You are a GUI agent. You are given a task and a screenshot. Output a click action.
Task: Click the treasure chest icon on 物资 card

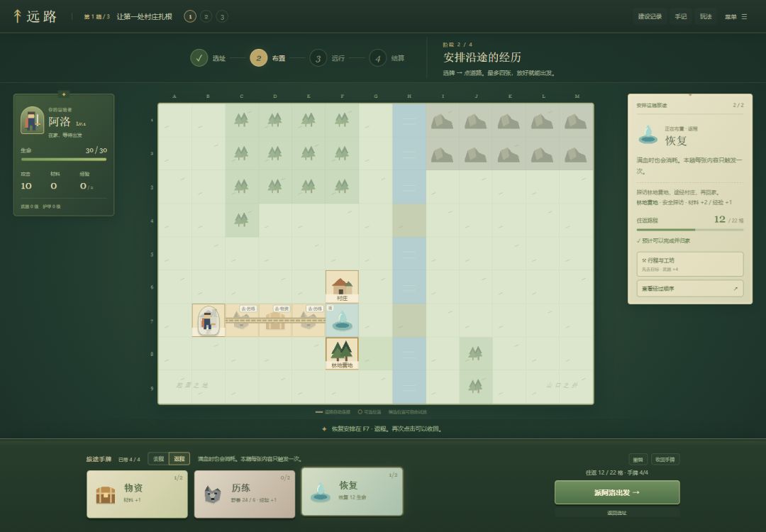(x=106, y=494)
